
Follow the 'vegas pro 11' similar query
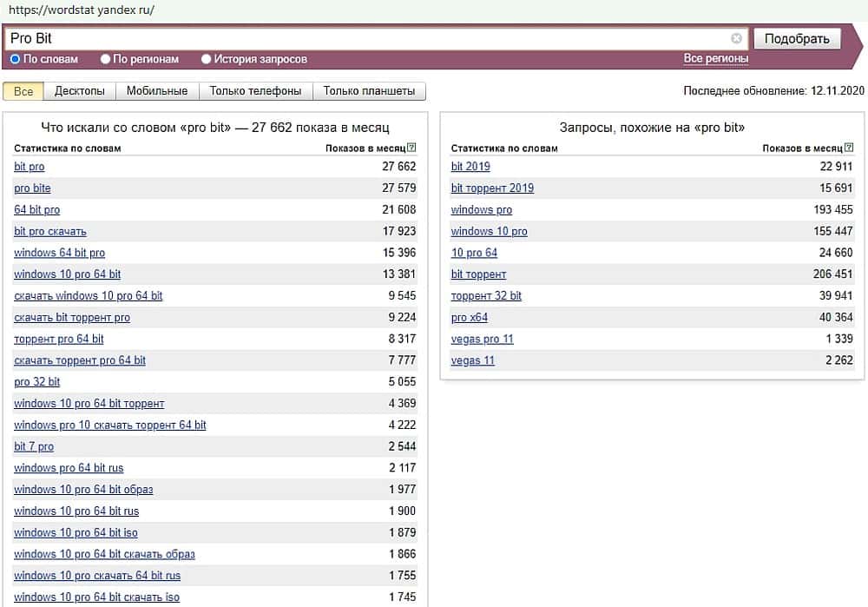pos(482,339)
